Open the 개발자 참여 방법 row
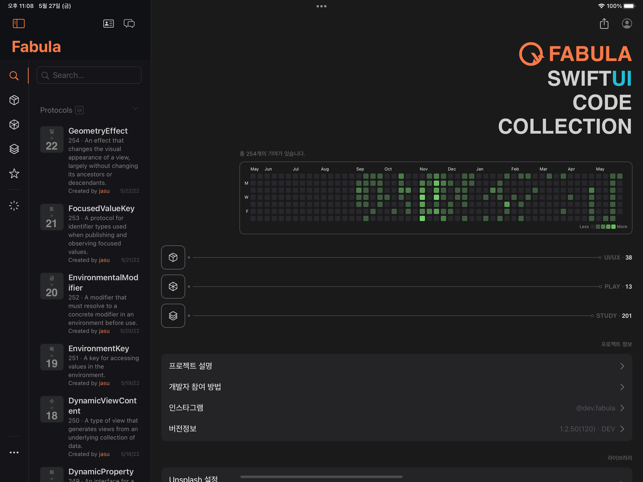This screenshot has height=482, width=643. pos(396,387)
